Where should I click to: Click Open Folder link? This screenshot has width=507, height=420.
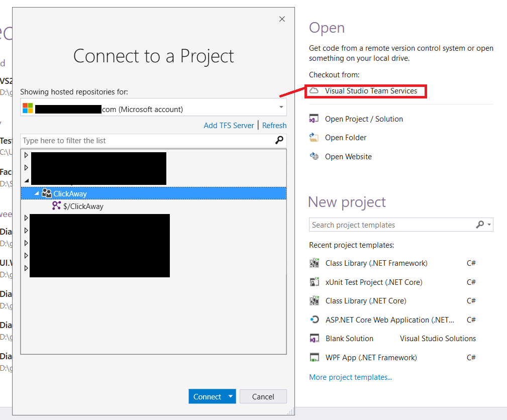[x=346, y=138]
